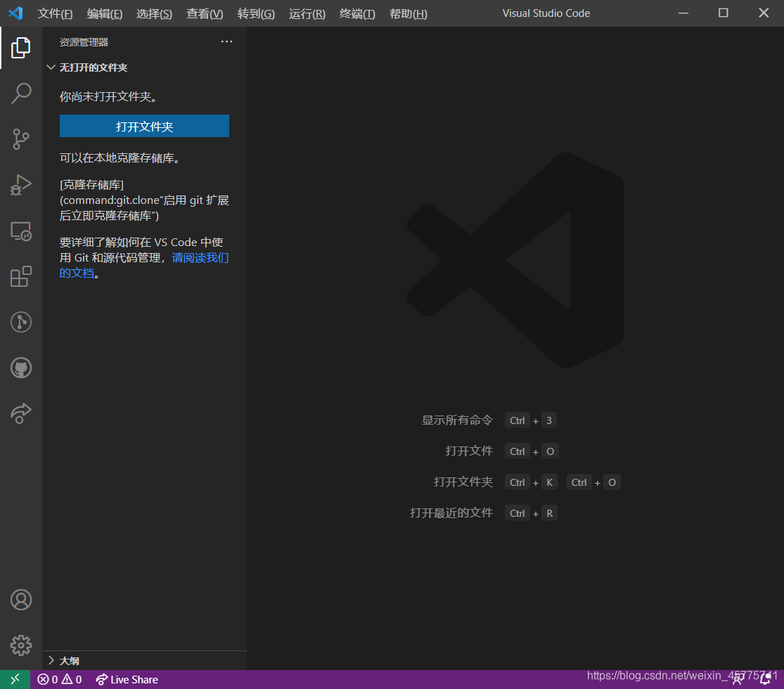The height and width of the screenshot is (689, 784).
Task: Open the Explorer more actions ellipsis
Action: click(226, 42)
